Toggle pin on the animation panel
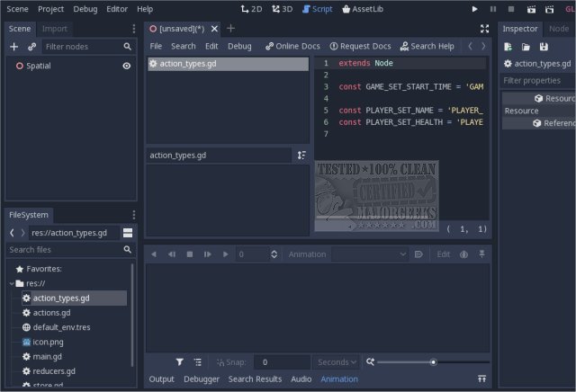Viewport: 576px width, 392px height. [x=483, y=254]
